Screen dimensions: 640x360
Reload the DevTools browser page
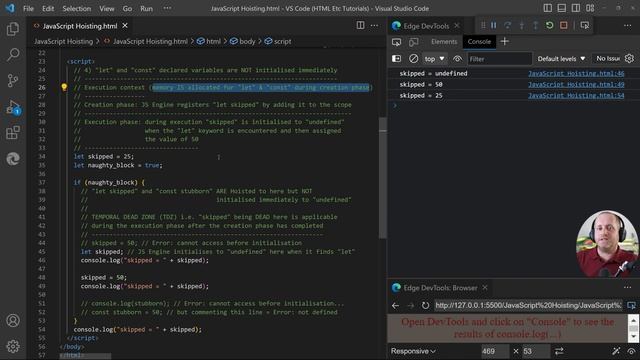(x=425, y=305)
